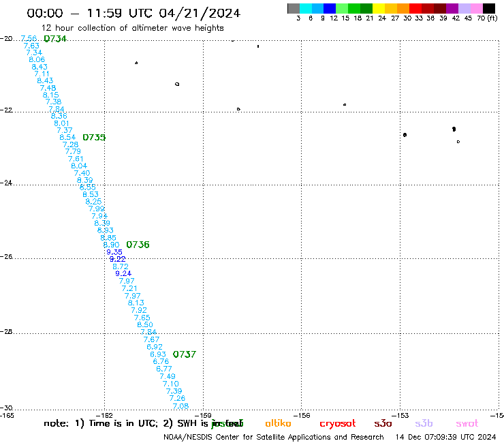This screenshot has width=504, height=443.
Task: Select the bright red legend swatch
Action: point(415,8)
